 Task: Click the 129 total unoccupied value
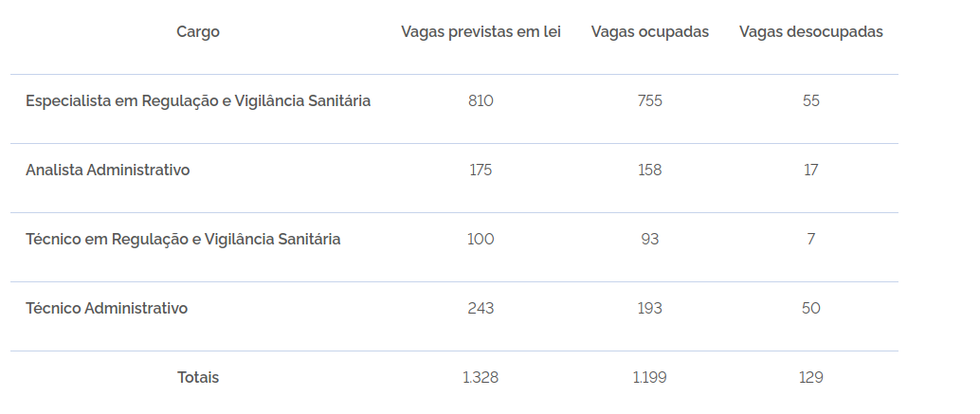tap(810, 378)
